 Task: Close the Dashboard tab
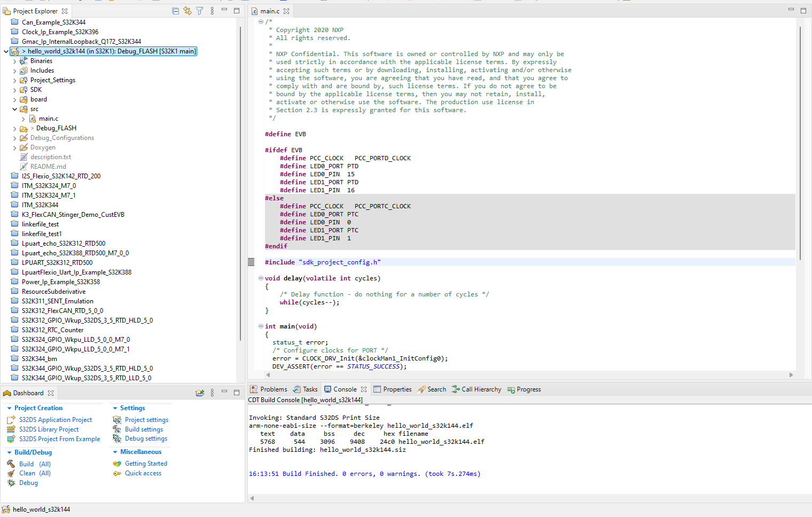(x=51, y=393)
